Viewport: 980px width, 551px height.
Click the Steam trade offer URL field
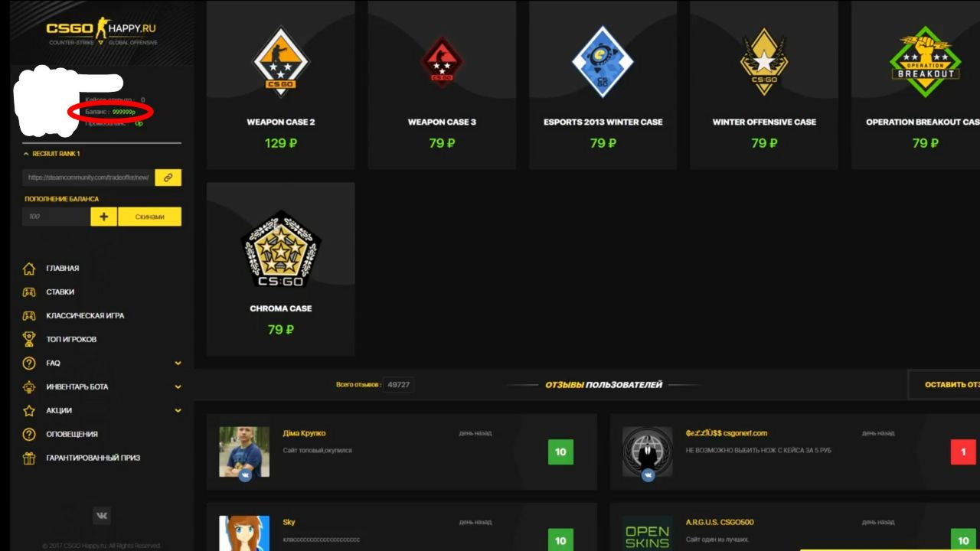click(x=88, y=178)
